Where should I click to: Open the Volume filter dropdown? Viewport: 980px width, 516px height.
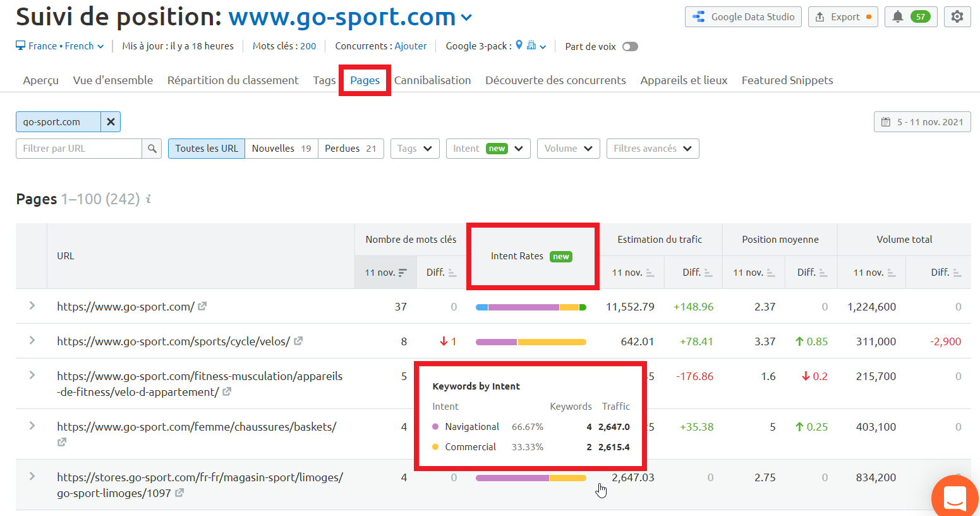(568, 149)
